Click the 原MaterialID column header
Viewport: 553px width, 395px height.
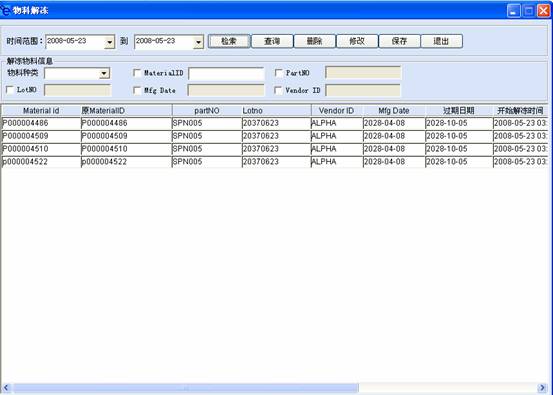pyautogui.click(x=126, y=111)
